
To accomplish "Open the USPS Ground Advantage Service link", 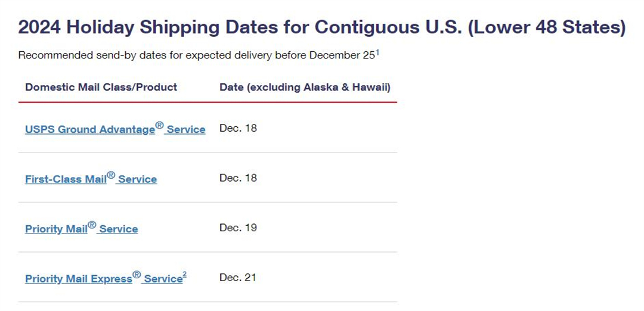I will pos(115,129).
